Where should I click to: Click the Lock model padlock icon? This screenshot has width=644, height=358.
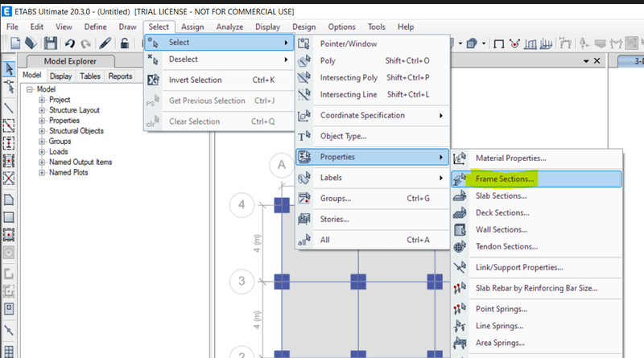click(125, 43)
